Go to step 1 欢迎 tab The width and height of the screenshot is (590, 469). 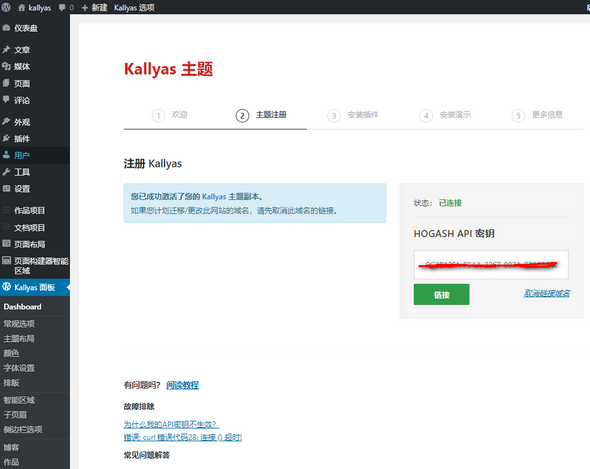point(169,115)
